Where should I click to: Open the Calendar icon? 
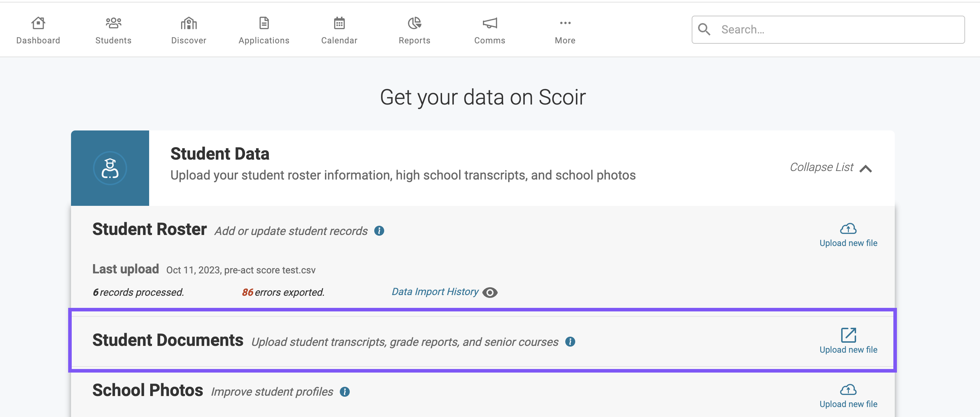click(x=339, y=23)
